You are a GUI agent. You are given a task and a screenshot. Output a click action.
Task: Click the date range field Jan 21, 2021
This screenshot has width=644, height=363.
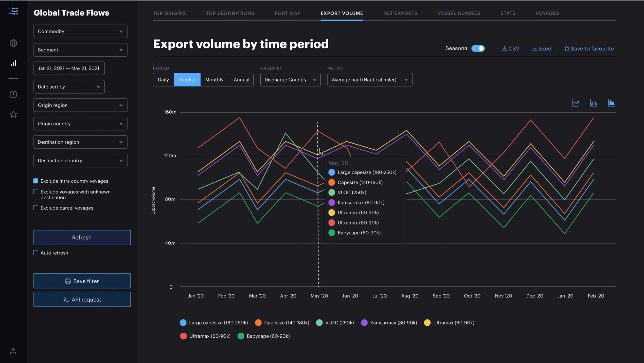tap(69, 68)
